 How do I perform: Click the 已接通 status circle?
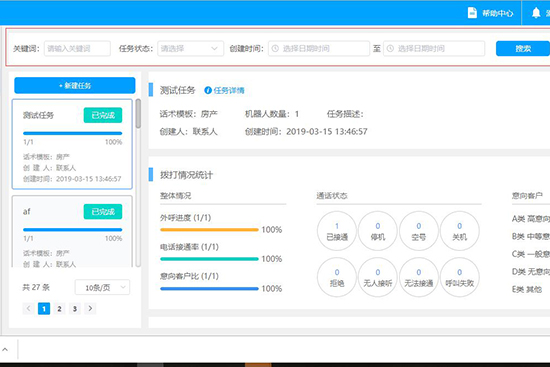337,231
